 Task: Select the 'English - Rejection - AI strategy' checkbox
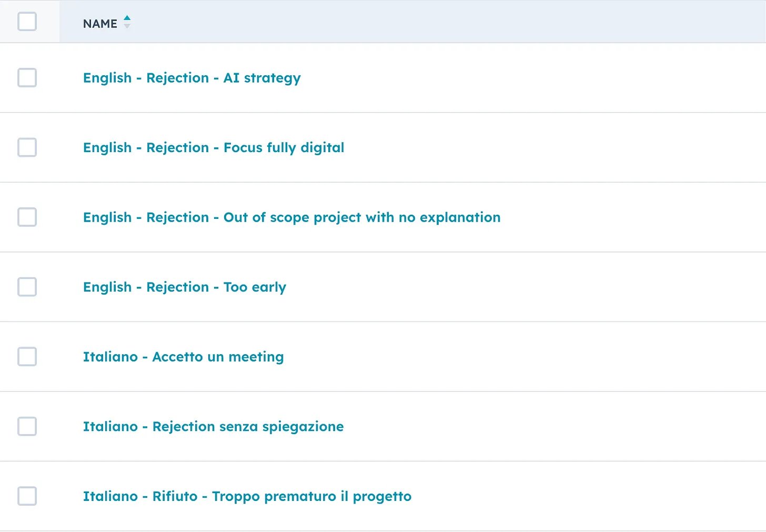click(x=27, y=78)
